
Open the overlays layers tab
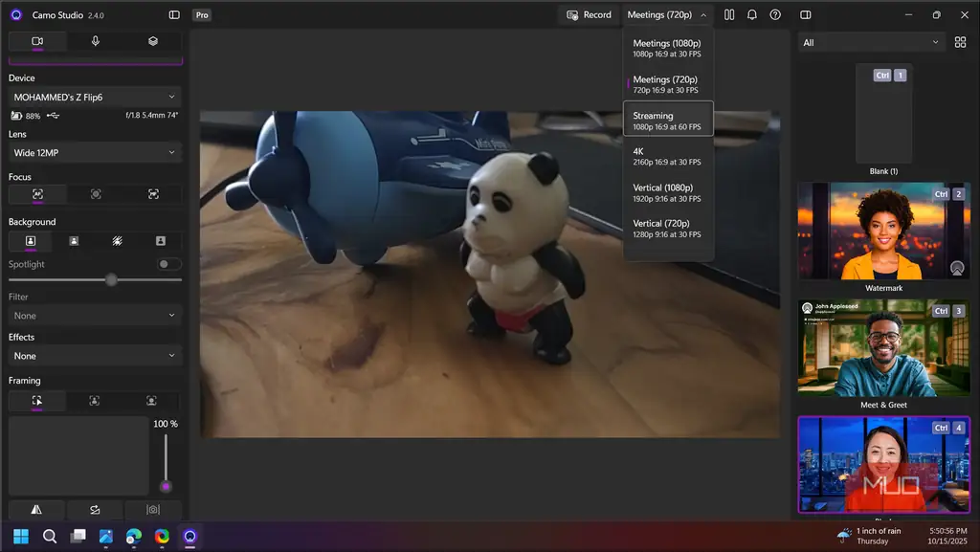click(153, 41)
